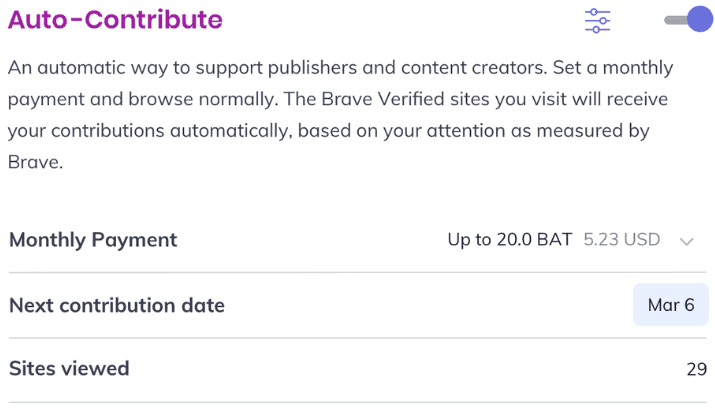Select the Auto-Contribute heading

pos(115,20)
